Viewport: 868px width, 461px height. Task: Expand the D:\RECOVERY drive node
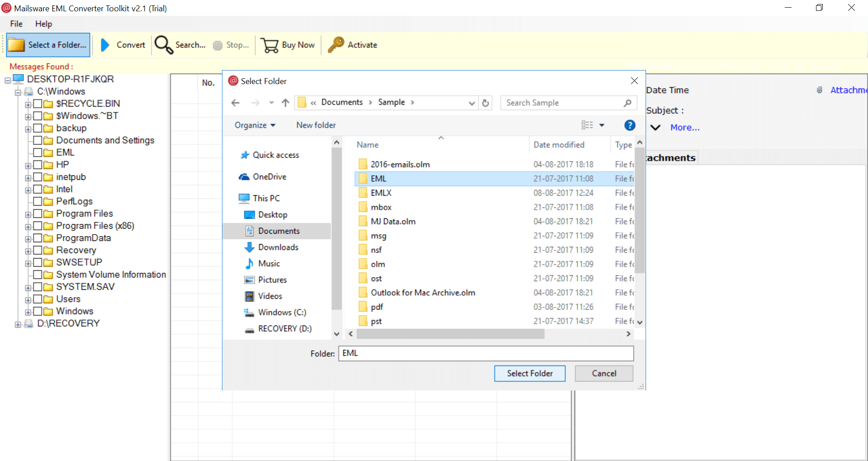point(18,325)
